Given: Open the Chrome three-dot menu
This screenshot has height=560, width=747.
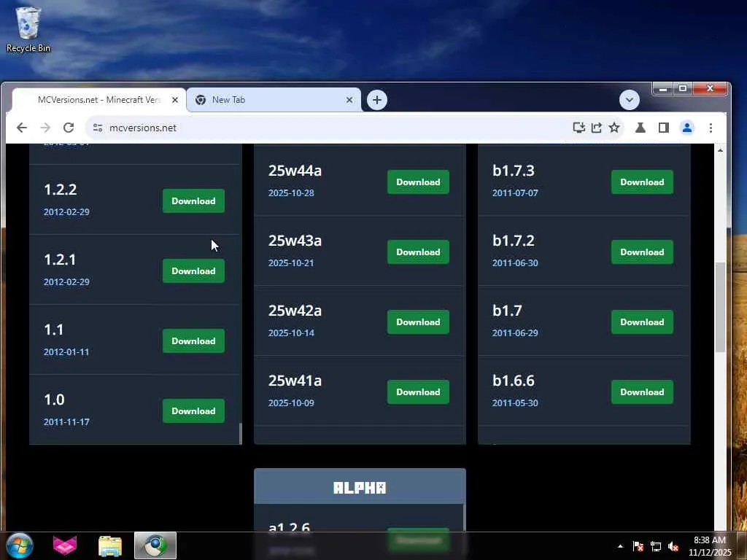Looking at the screenshot, I should point(711,128).
